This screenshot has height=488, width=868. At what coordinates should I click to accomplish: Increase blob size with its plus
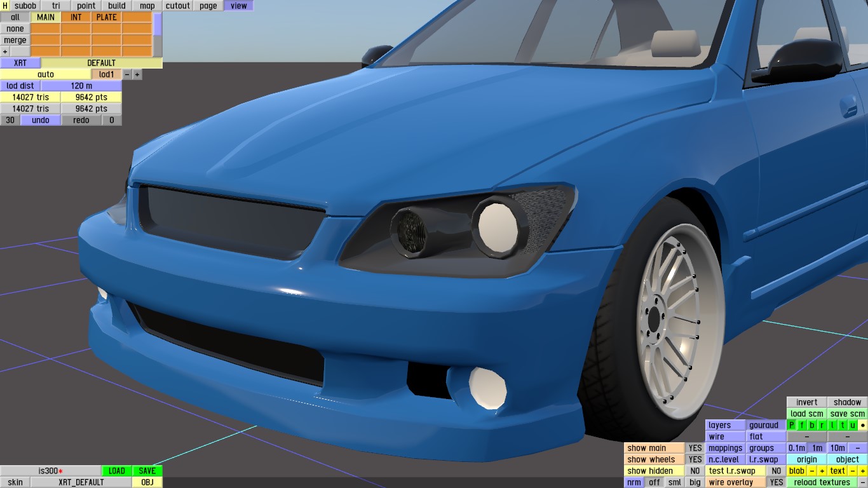822,471
